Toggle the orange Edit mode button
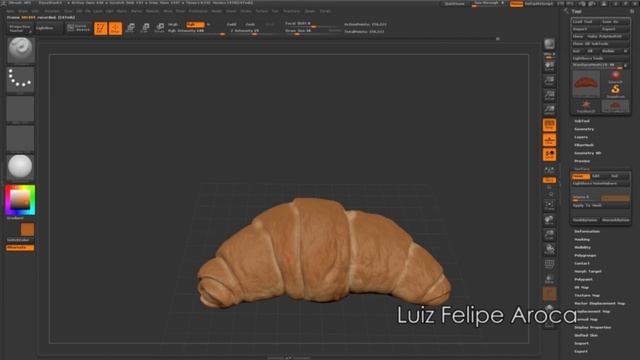640x360 pixels. 100,28
